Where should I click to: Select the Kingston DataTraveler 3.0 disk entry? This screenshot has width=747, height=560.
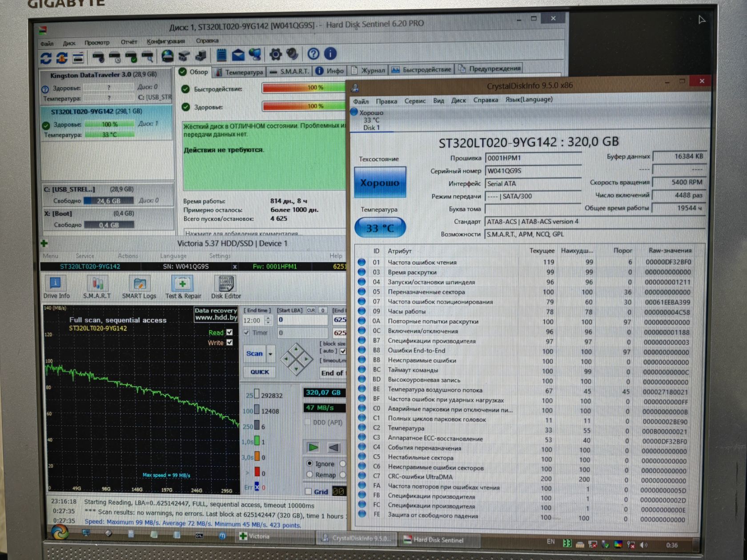coord(106,86)
